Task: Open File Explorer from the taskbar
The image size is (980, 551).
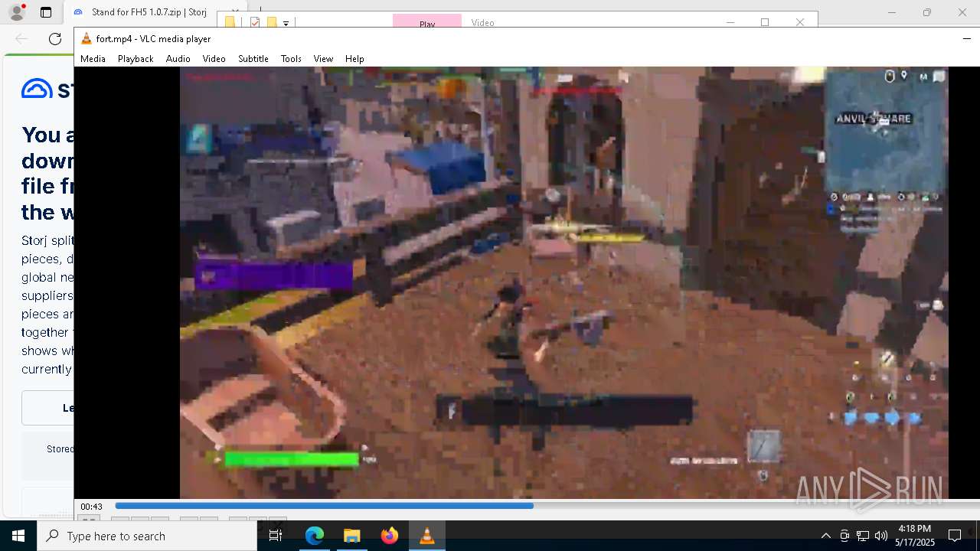Action: point(351,536)
